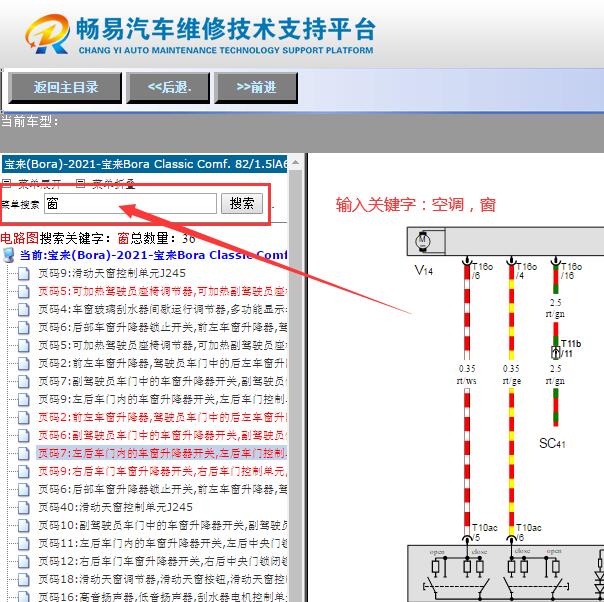Open 页码16:高音扬声器,低音扬声器

(x=163, y=597)
